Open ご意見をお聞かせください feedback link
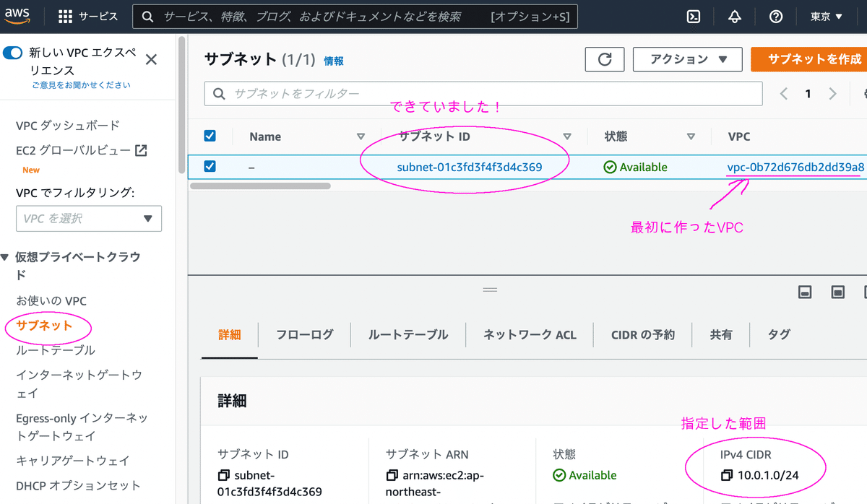The height and width of the screenshot is (504, 867). point(81,84)
